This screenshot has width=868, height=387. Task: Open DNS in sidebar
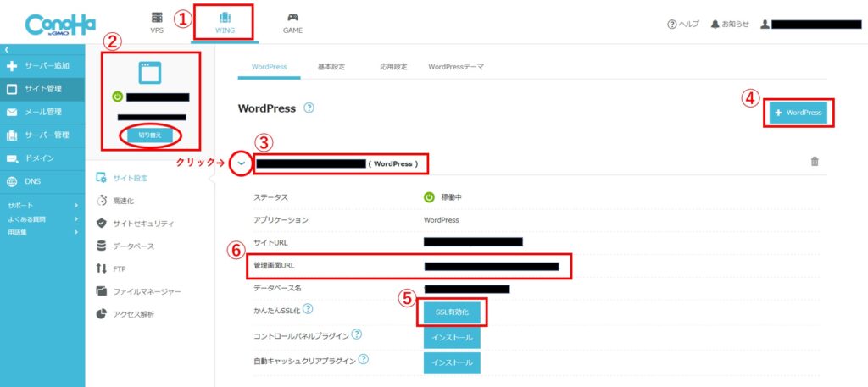click(42, 181)
